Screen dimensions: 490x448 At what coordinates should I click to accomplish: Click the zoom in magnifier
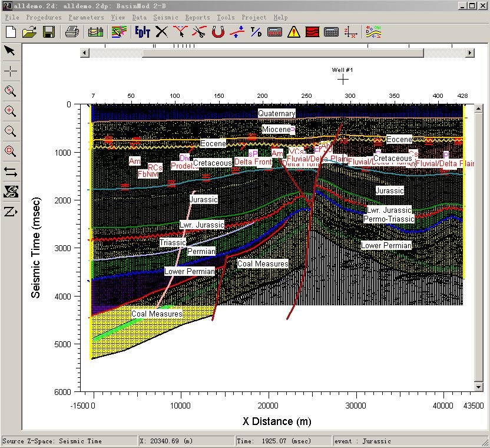pyautogui.click(x=11, y=111)
